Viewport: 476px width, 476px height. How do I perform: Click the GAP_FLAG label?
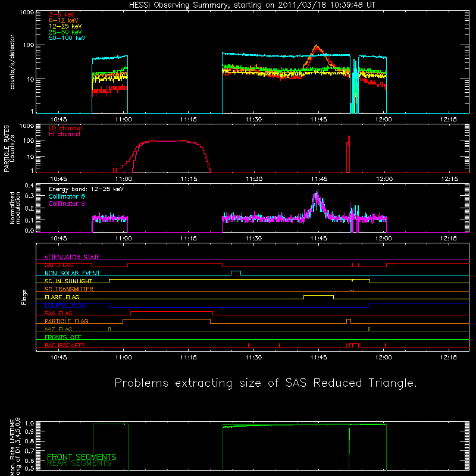[x=58, y=265]
